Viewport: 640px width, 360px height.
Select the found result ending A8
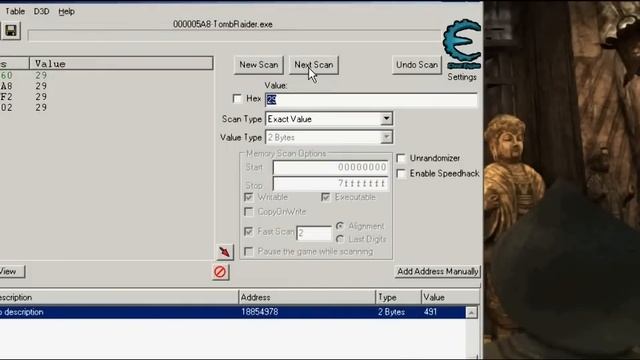coord(106,86)
